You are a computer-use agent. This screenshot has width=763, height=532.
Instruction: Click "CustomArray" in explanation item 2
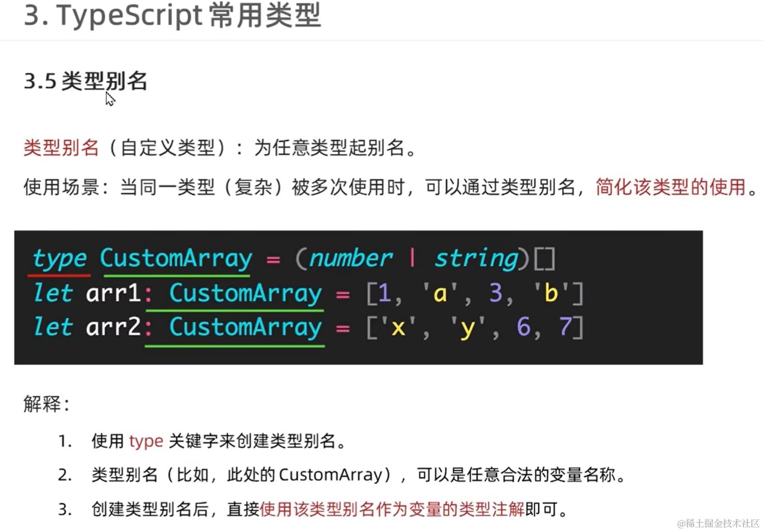point(331,475)
